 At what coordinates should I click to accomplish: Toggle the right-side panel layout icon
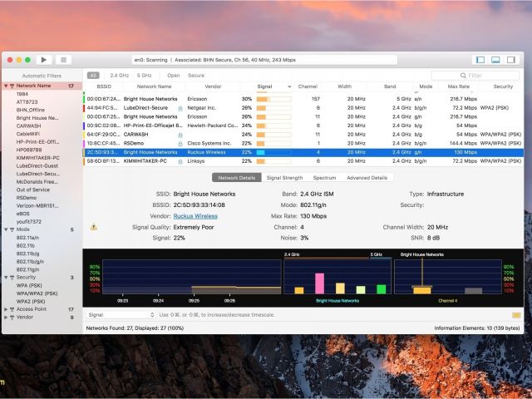pos(511,60)
